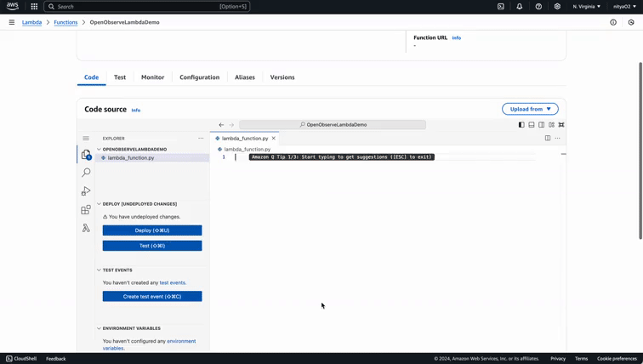
Task: Open the Terms footer link
Action: [x=581, y=359]
